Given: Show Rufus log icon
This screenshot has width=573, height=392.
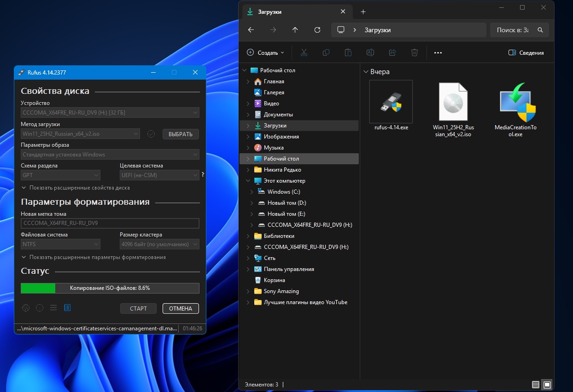Looking at the screenshot, I should (67, 308).
